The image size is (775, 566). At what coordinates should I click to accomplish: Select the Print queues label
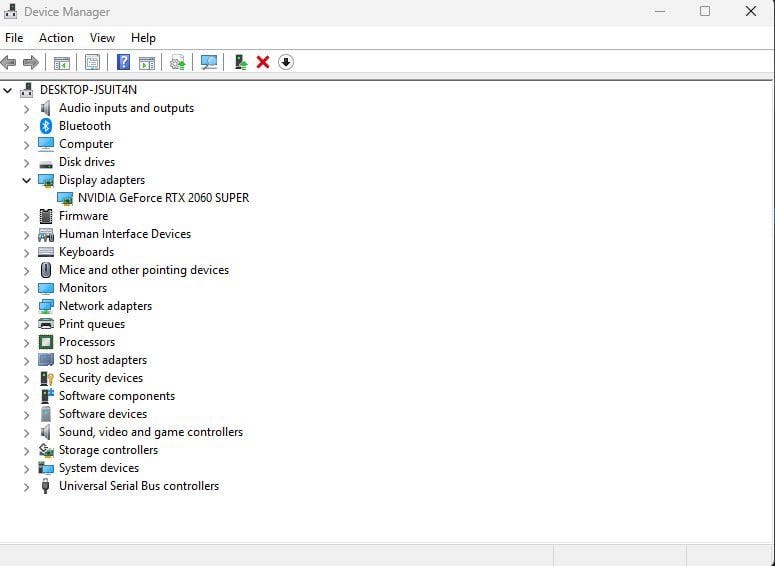[92, 324]
